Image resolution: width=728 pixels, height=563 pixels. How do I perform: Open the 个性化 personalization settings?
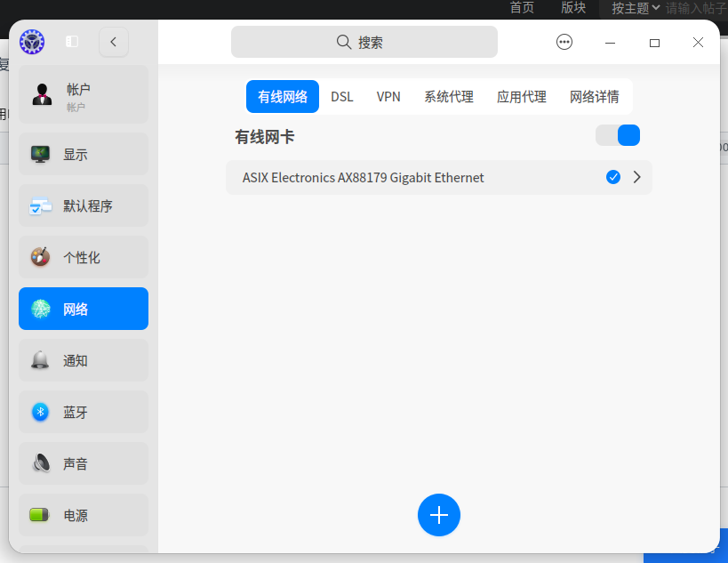(84, 257)
